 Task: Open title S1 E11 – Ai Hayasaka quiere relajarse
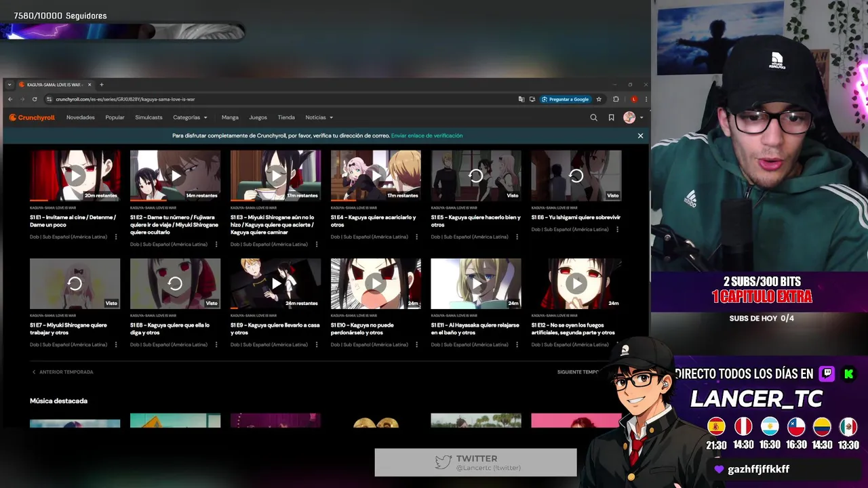click(x=475, y=329)
